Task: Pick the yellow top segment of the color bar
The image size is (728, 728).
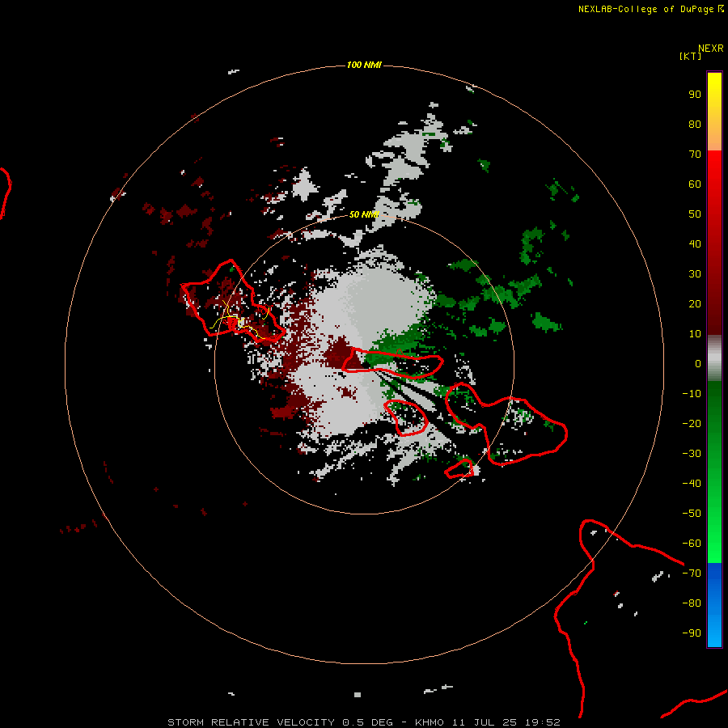Action: click(x=714, y=112)
